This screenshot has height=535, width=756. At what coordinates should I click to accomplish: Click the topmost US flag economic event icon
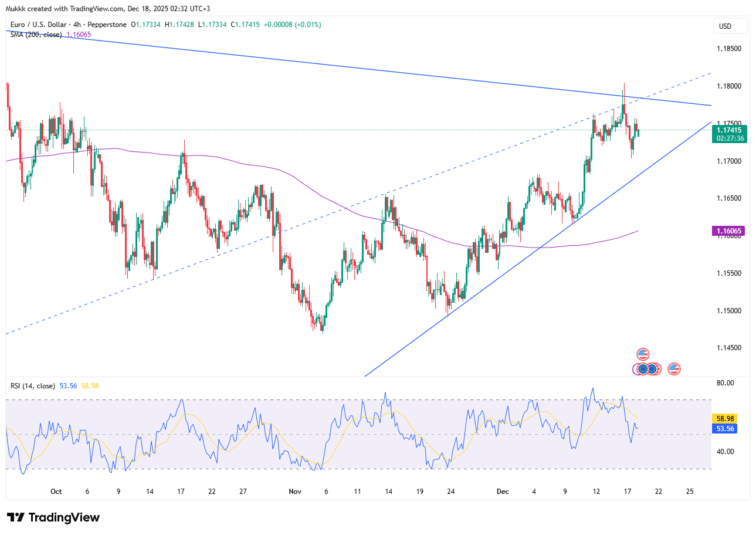[x=643, y=354]
